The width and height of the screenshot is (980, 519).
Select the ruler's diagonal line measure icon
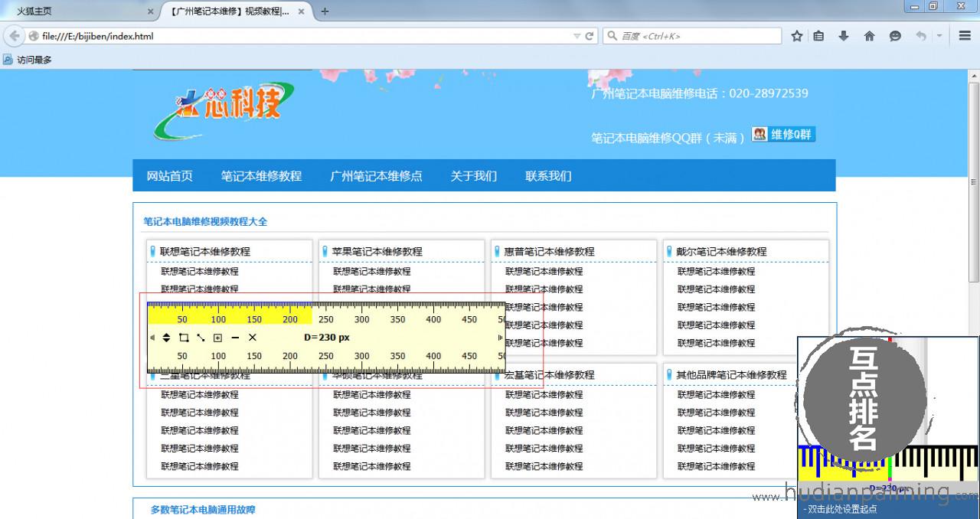click(x=201, y=338)
